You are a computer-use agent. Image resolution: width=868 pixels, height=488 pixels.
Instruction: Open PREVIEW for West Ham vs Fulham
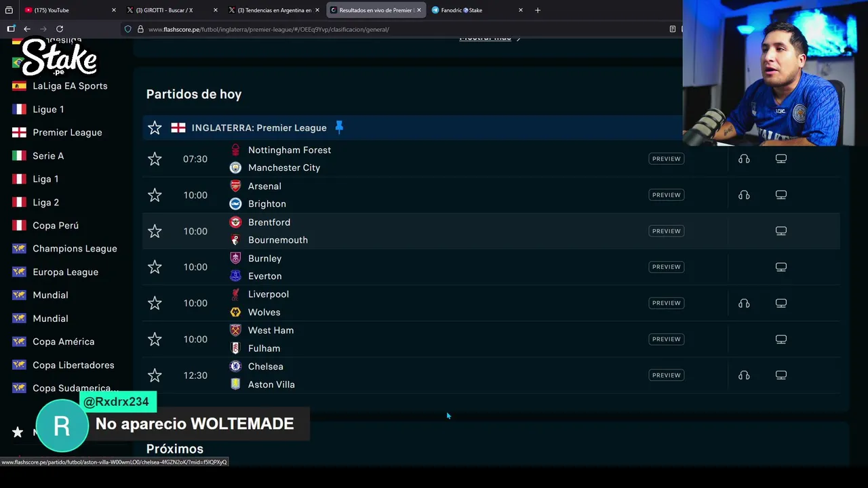click(x=666, y=339)
